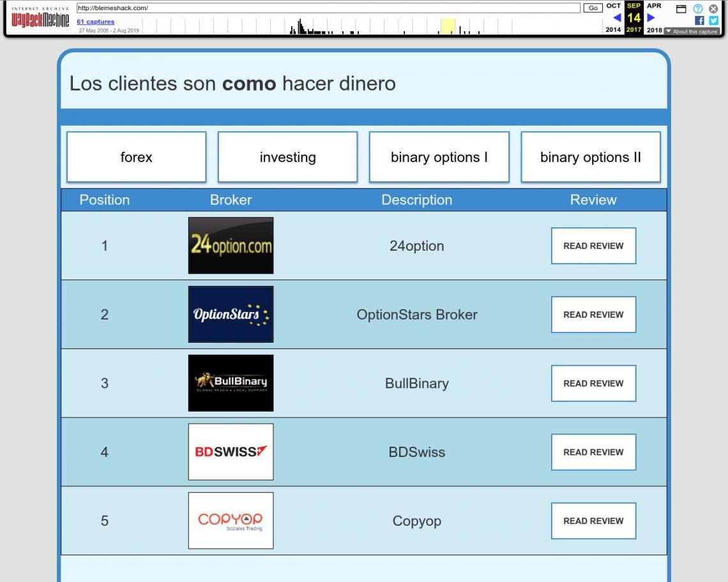This screenshot has height=582, width=728.
Task: Open the Wayback help question icon
Action: click(x=698, y=9)
